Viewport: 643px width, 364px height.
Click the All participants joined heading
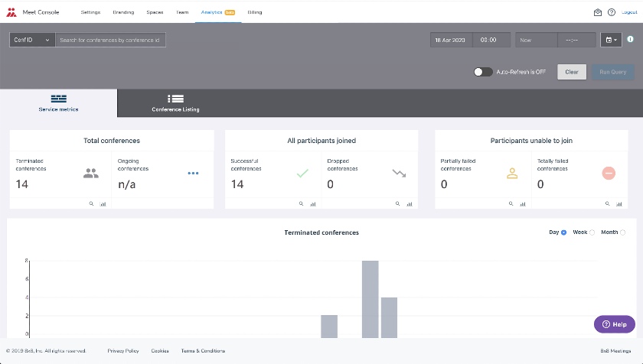pos(321,141)
